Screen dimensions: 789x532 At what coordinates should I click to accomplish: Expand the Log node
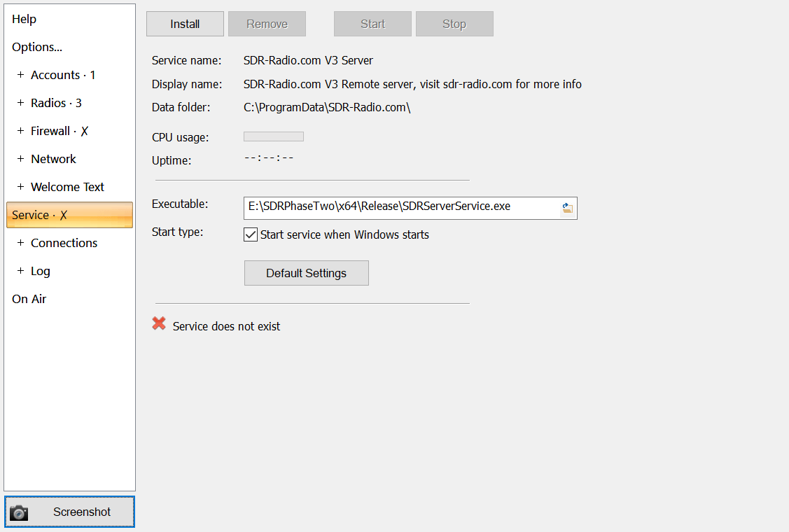(20, 271)
